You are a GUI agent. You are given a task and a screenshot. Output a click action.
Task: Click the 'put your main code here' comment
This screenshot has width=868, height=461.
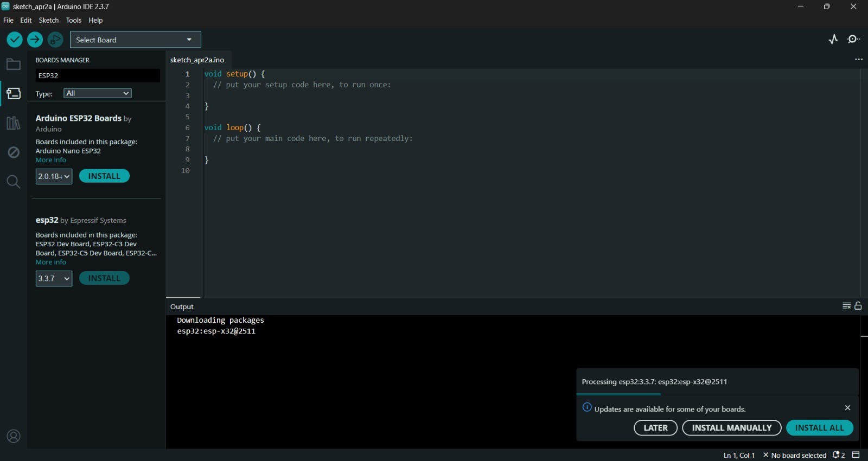[312, 138]
